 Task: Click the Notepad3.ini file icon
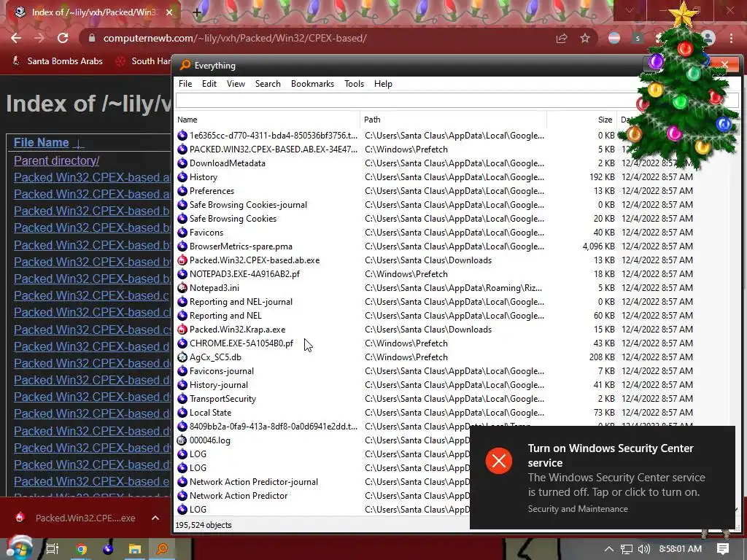182,287
